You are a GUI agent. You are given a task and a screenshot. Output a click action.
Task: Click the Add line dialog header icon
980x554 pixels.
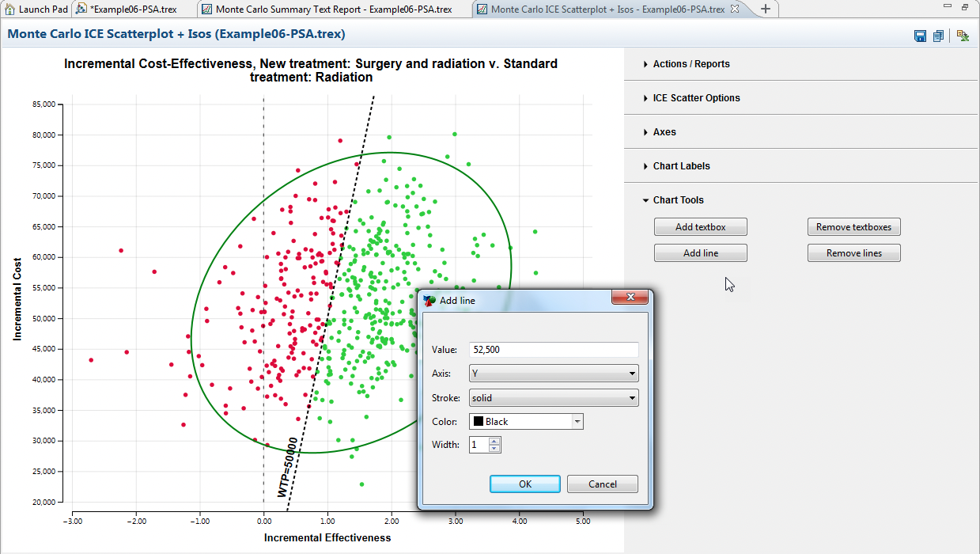[x=429, y=300]
